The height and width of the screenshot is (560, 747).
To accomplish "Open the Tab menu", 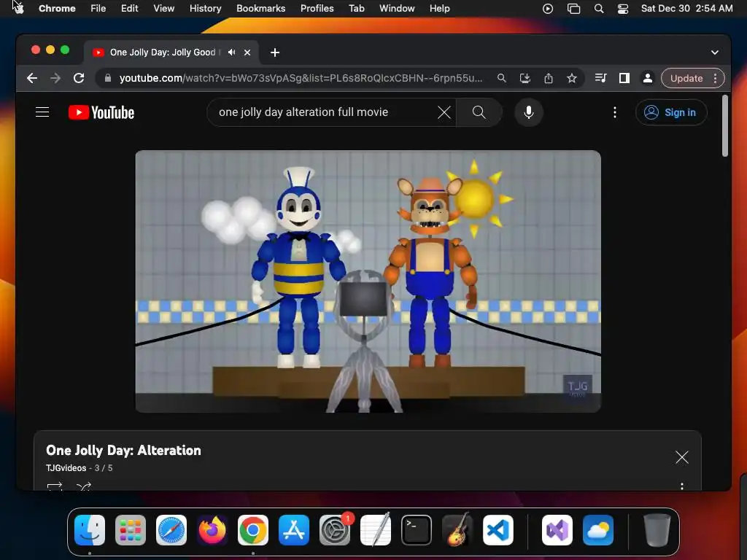I will (356, 9).
